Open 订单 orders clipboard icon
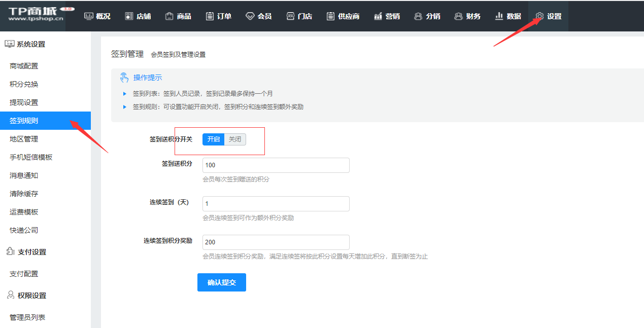This screenshot has width=644, height=328. point(210,16)
